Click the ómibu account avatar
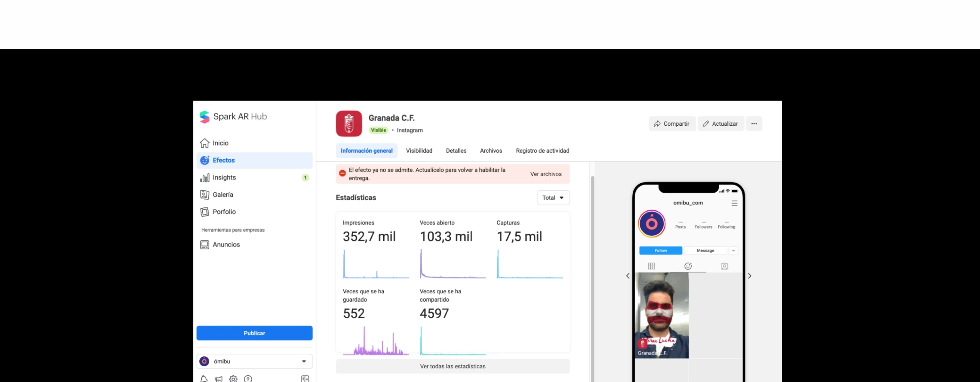This screenshot has width=980, height=382. (204, 362)
